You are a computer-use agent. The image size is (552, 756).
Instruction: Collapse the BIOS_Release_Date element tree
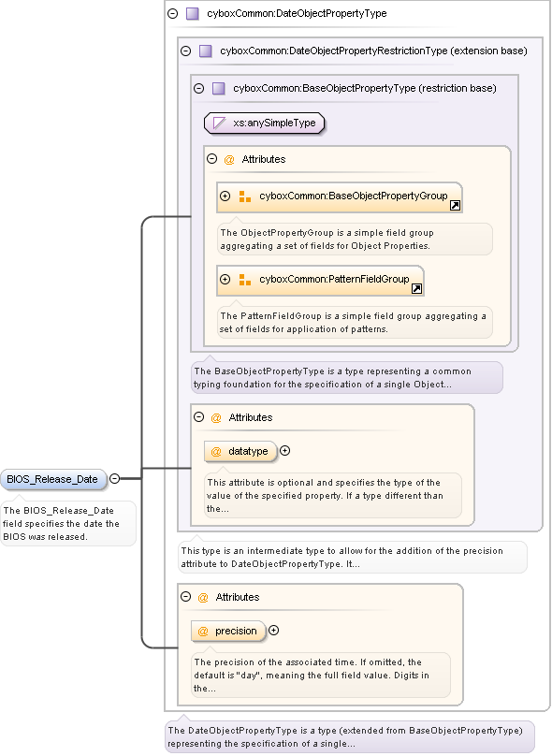point(115,479)
